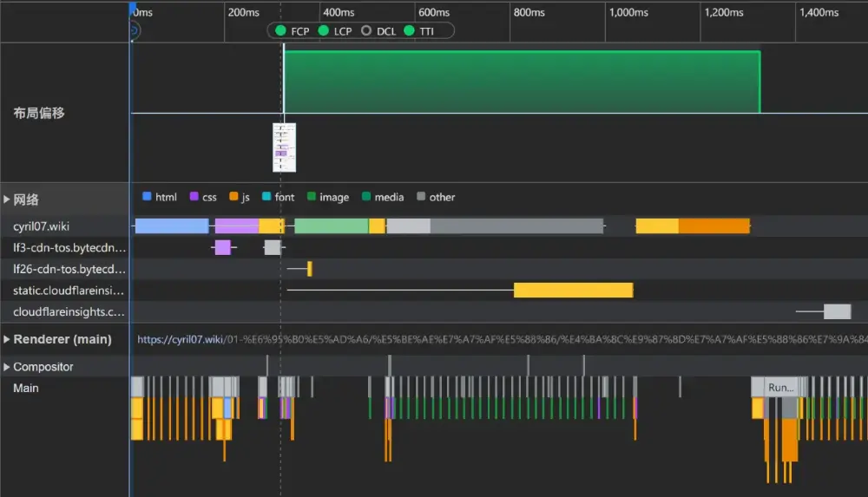Screen dimensions: 868x497
Task: Open the screenshot thumbnail under layout shift
Action: click(286, 147)
